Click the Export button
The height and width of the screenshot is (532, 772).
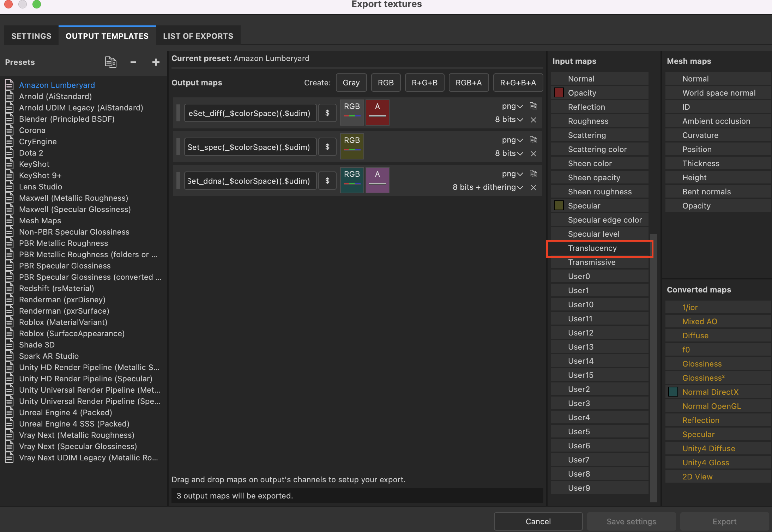click(x=724, y=521)
